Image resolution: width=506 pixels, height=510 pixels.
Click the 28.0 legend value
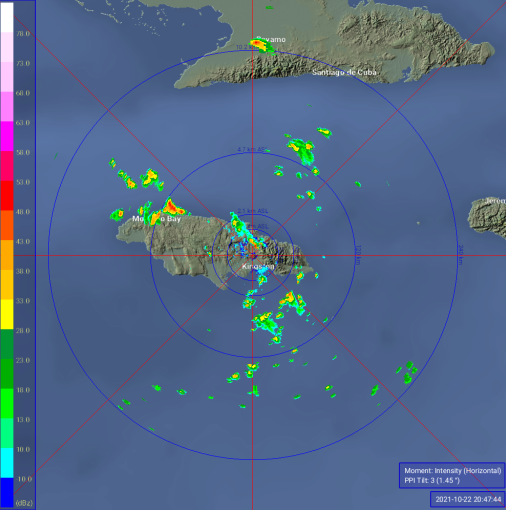[x=23, y=330]
